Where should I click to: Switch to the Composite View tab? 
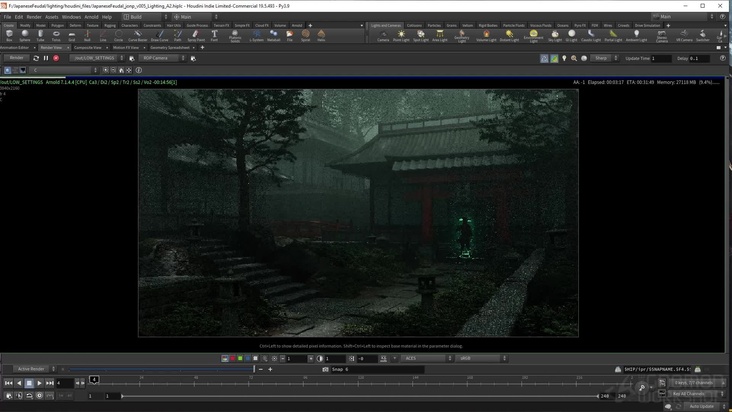(x=88, y=48)
